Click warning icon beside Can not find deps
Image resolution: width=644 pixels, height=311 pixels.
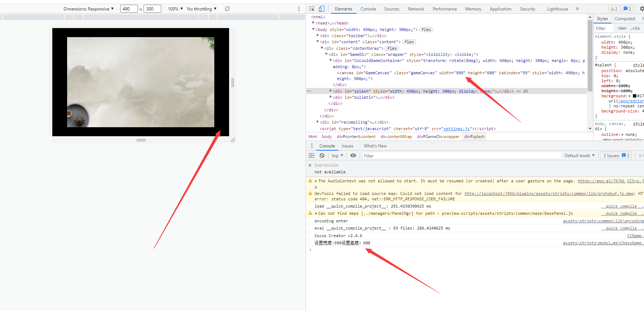(310, 213)
